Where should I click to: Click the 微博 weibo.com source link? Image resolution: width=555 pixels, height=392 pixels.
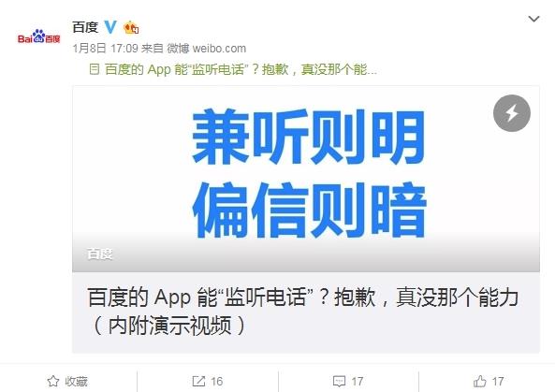tap(206, 48)
